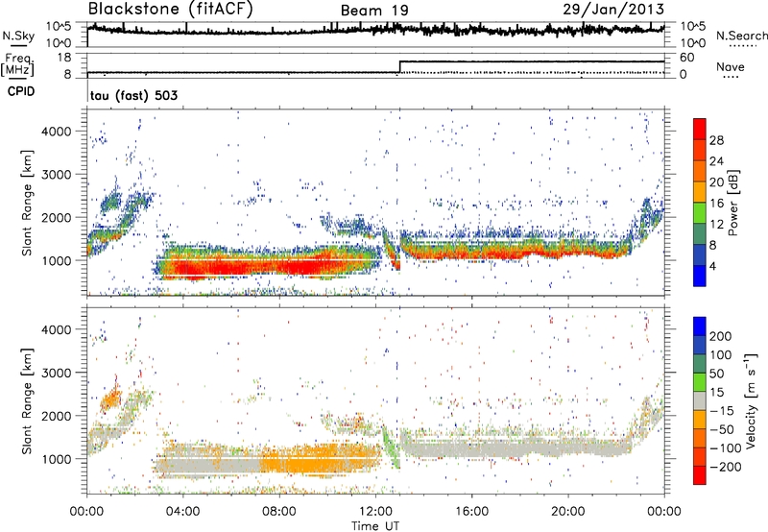Pick the blue top segment of velocity colorbar
The width and height of the screenshot is (768, 532).
click(x=700, y=326)
